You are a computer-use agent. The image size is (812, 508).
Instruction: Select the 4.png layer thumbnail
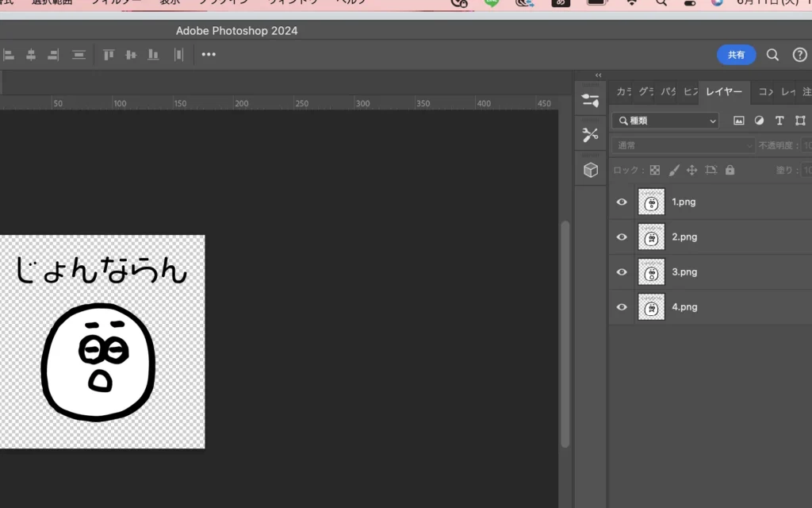(x=651, y=307)
